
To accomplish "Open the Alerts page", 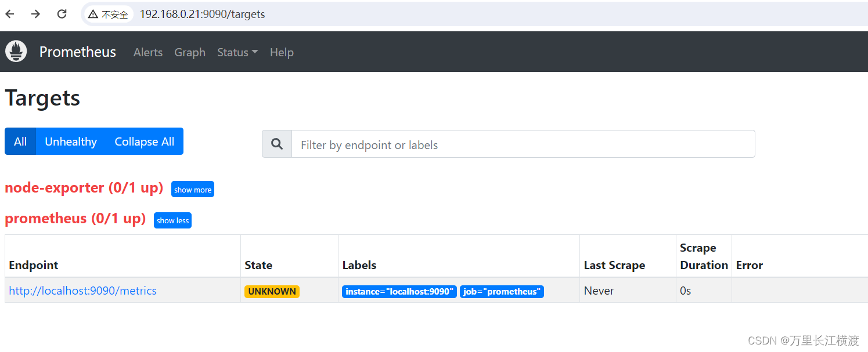I will tap(148, 52).
